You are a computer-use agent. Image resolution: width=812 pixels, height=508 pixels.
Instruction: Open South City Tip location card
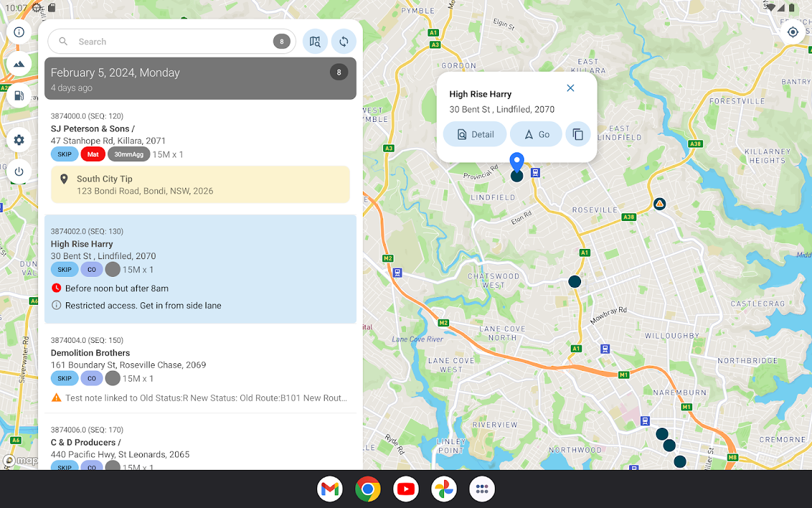click(200, 185)
